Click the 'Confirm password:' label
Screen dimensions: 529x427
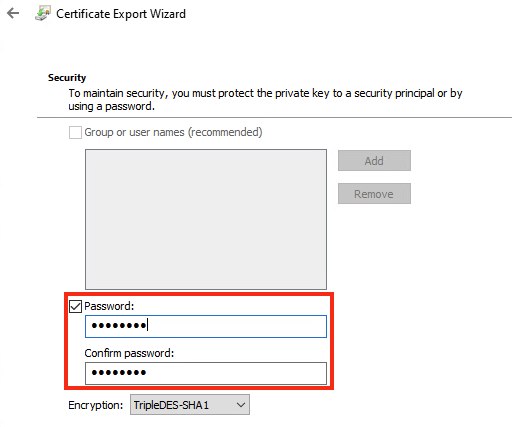(129, 353)
